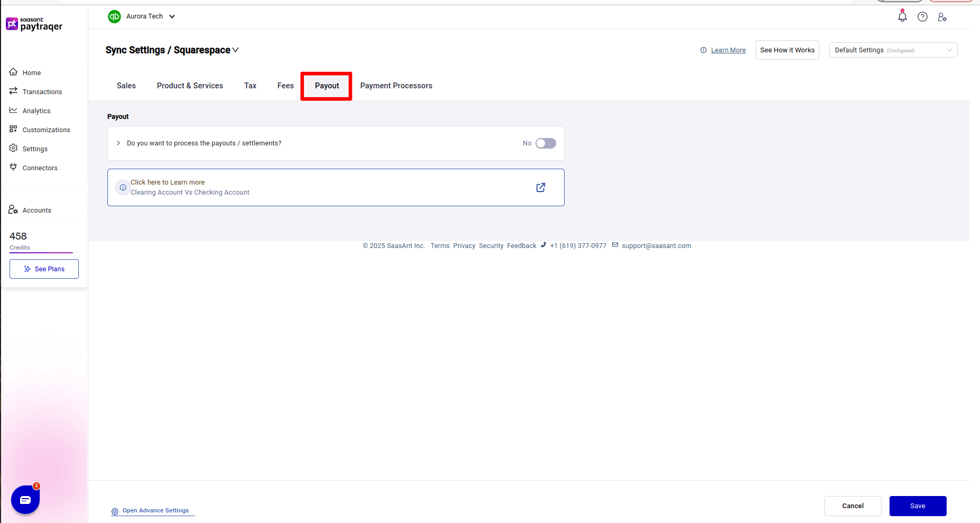
Task: Select Home in the sidebar
Action: pos(31,72)
